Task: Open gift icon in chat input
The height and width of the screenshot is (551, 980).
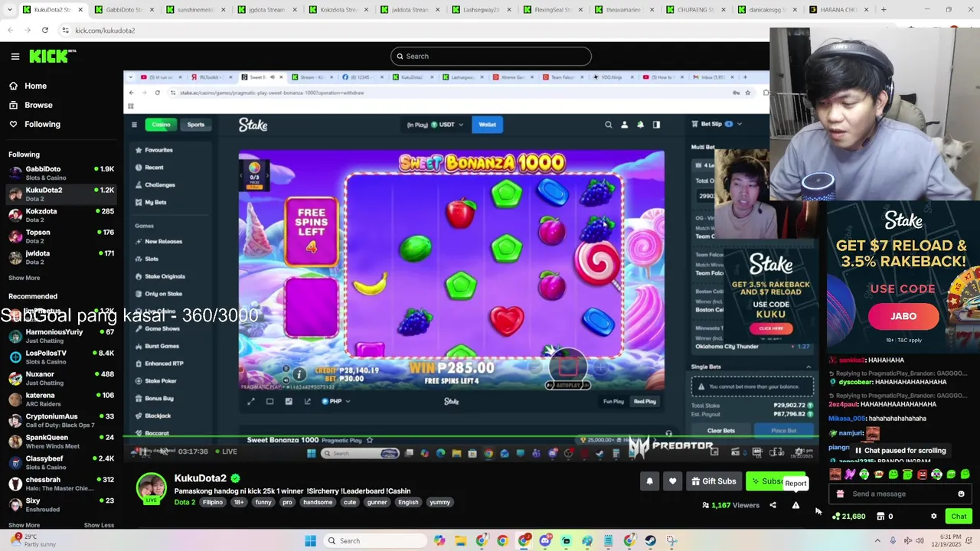Action: pos(840,494)
